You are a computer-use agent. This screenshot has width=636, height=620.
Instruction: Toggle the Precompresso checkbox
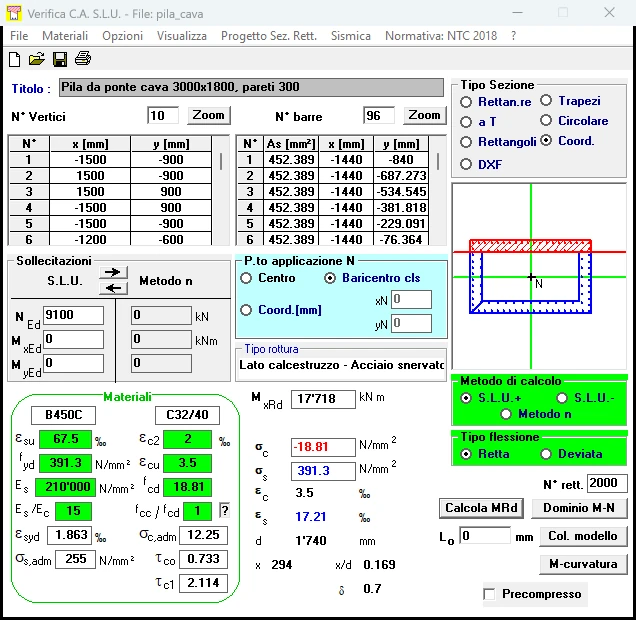pyautogui.click(x=489, y=594)
